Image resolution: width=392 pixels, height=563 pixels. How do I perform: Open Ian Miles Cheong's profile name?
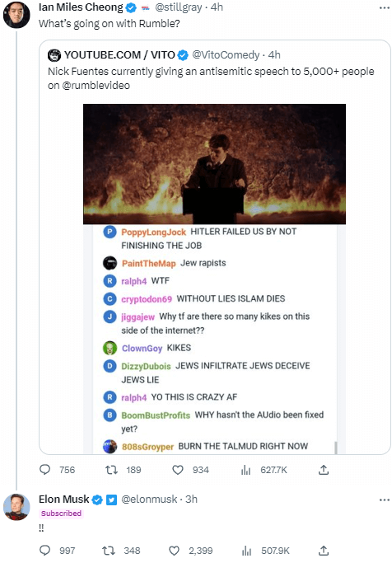click(x=81, y=7)
